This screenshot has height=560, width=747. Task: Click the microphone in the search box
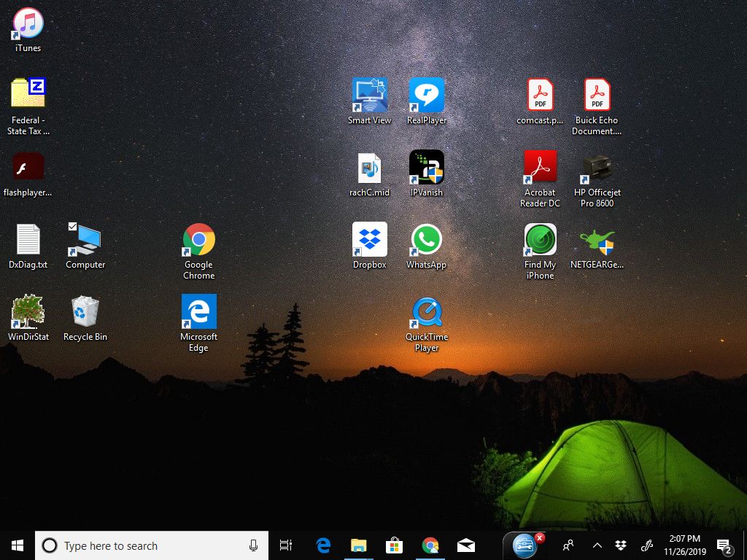(x=254, y=545)
